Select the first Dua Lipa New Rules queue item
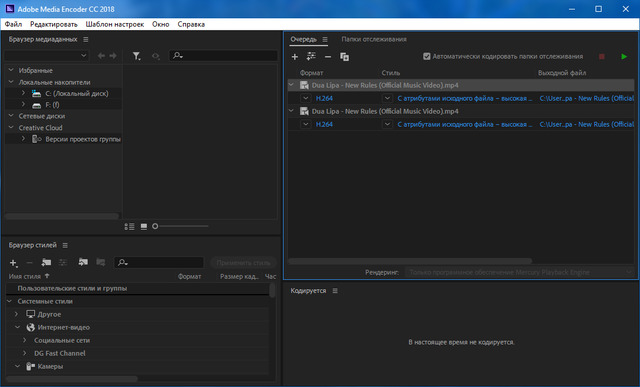Screen dimensions: 640x387 pyautogui.click(x=461, y=85)
